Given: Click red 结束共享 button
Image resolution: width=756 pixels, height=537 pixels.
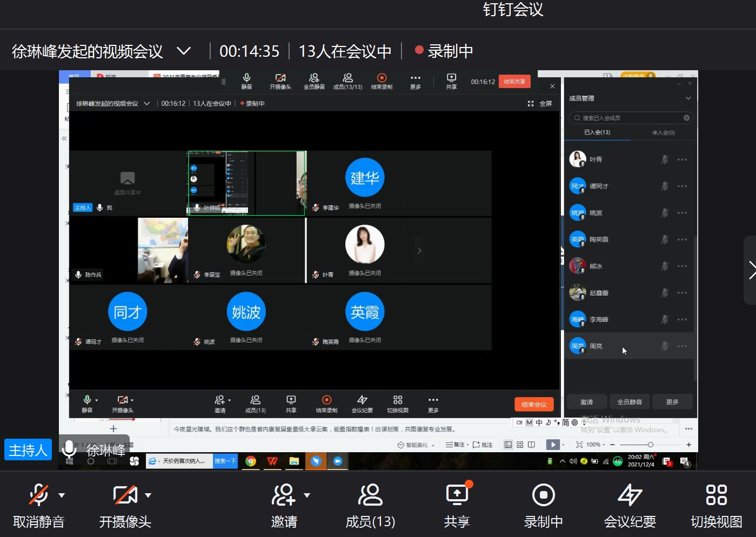Looking at the screenshot, I should pos(514,82).
